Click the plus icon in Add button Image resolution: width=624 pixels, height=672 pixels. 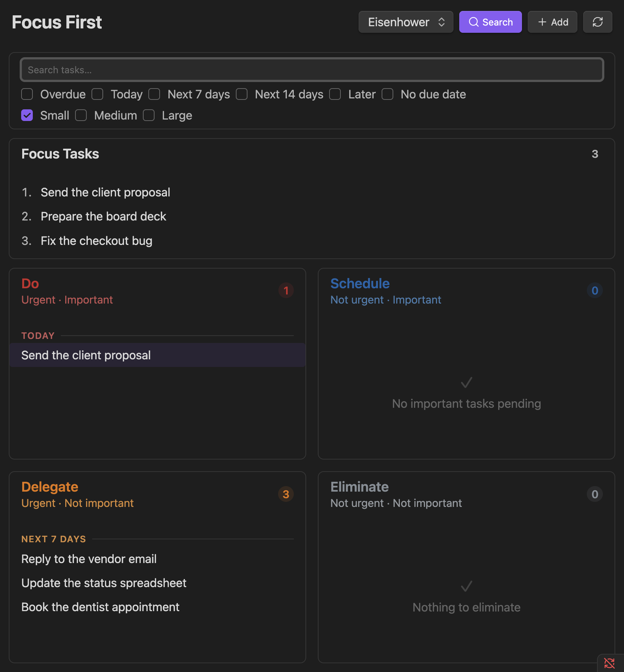point(542,22)
